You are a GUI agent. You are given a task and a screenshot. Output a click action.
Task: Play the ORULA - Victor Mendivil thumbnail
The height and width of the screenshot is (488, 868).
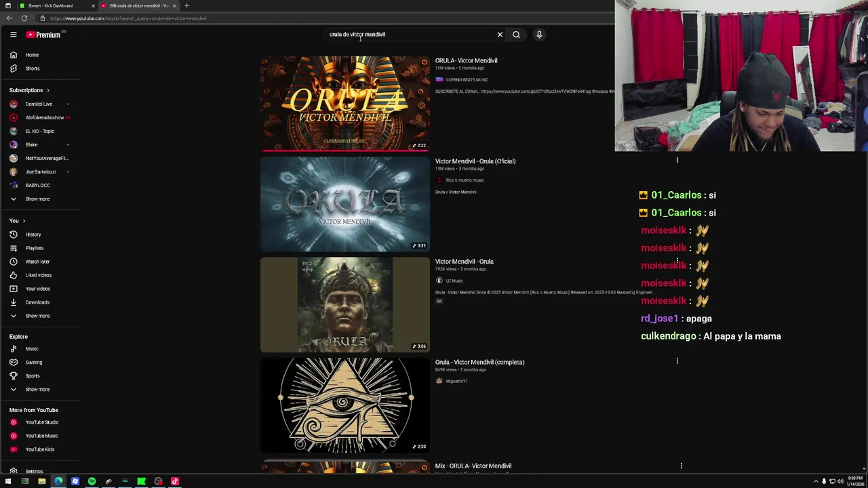click(345, 104)
